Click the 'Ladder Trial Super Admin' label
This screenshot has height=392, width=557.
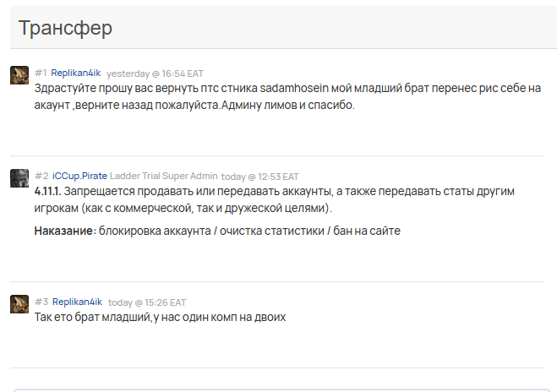coord(164,176)
